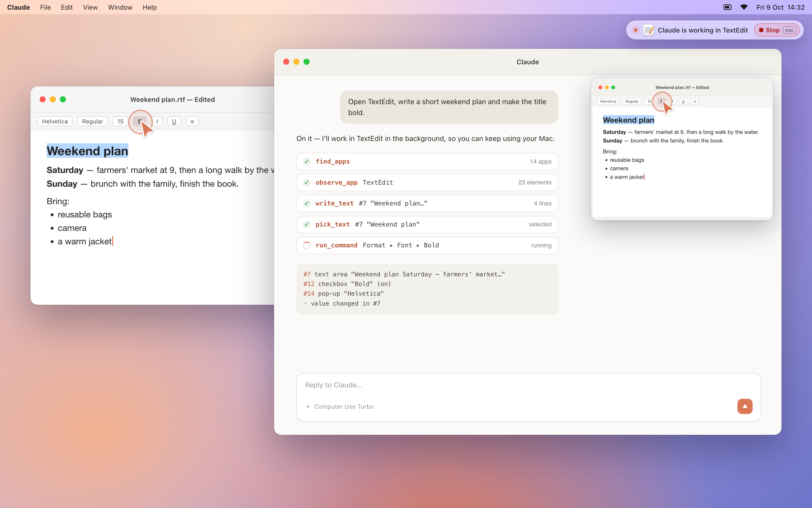Click "#14 pop-up "Helvetica"" log line
The height and width of the screenshot is (508, 812).
coord(344,294)
